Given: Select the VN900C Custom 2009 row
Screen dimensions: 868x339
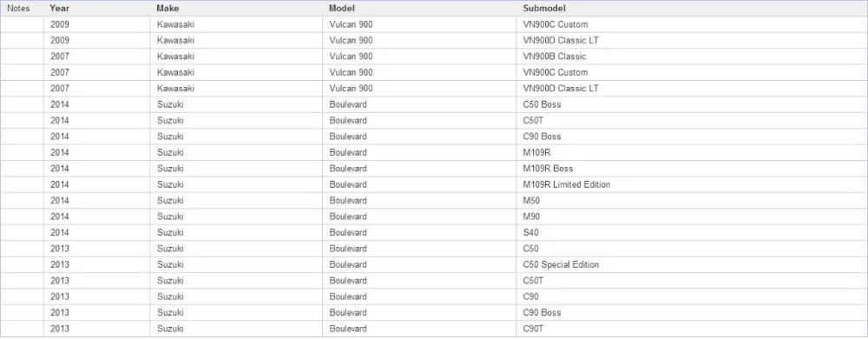Looking at the screenshot, I should pyautogui.click(x=434, y=24).
